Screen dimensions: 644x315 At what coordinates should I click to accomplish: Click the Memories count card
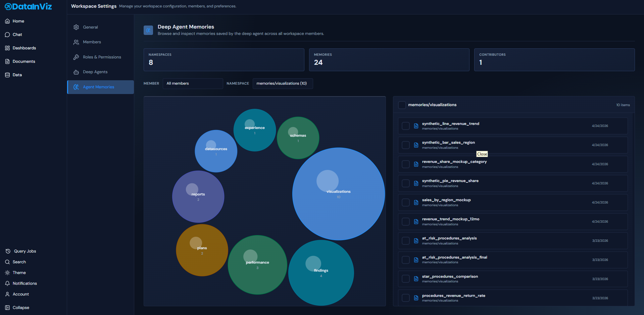tap(389, 60)
